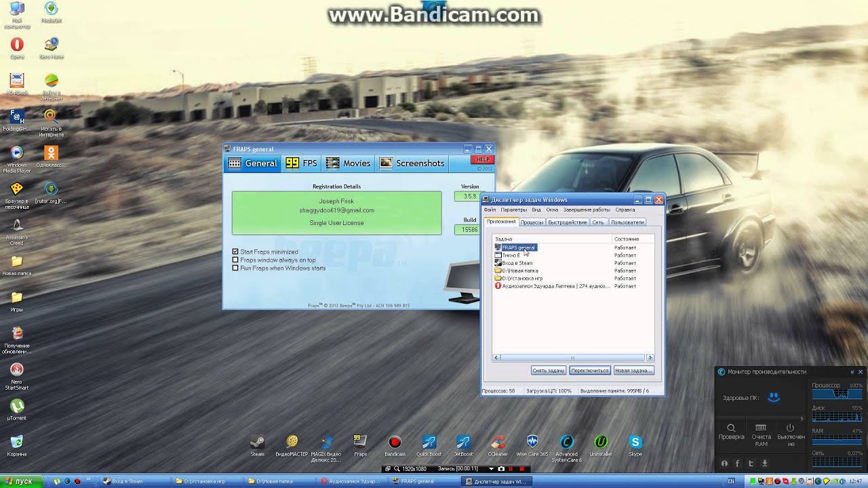Open Файл menu in Task Manager

point(490,210)
